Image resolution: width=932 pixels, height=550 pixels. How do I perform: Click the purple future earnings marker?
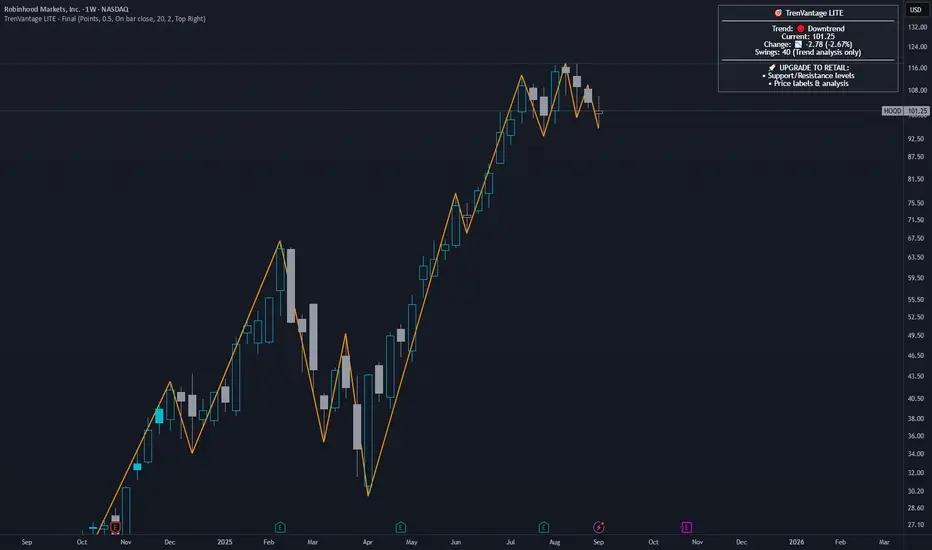[x=686, y=527]
